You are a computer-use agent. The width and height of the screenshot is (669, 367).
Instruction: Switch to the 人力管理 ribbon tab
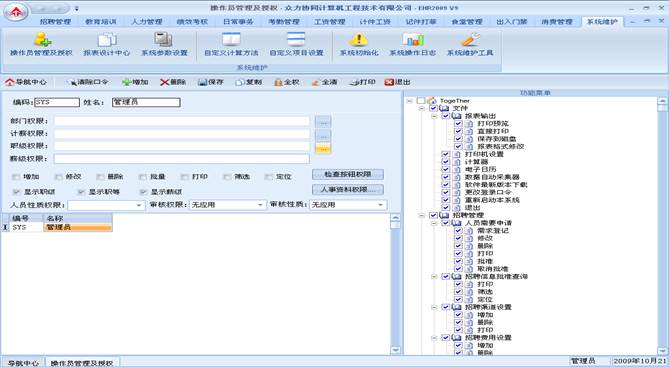click(146, 22)
